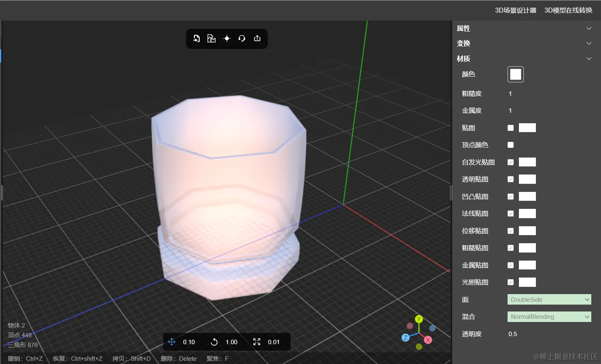Click the headset support icon
601x364 pixels.
pos(242,38)
